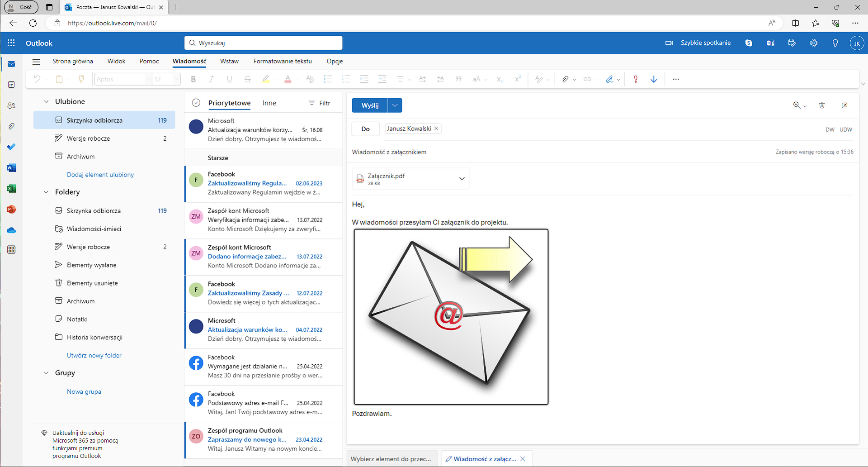Click Utwórz nowy folder link
Viewport: 868px width, 467px height.
point(94,356)
